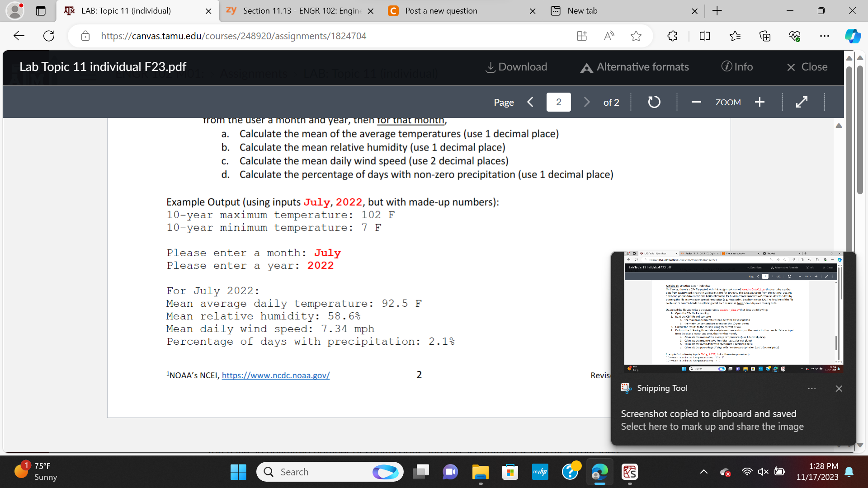Edit the PDF page number field
The image size is (868, 488).
pos(558,102)
